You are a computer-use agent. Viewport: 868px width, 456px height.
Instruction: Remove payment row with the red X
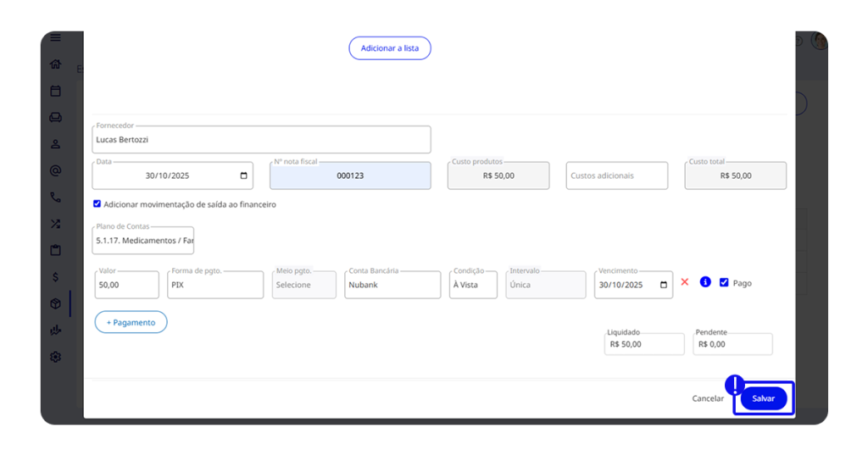click(685, 282)
